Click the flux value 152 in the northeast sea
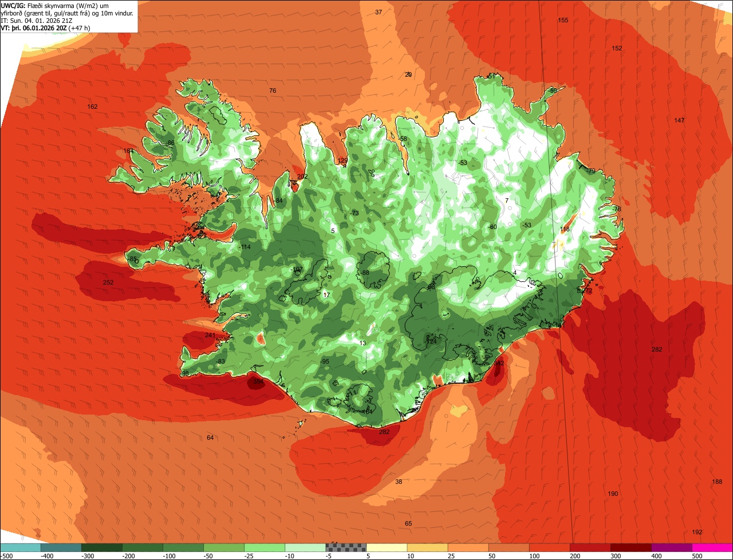This screenshot has height=560, width=733. tap(617, 48)
